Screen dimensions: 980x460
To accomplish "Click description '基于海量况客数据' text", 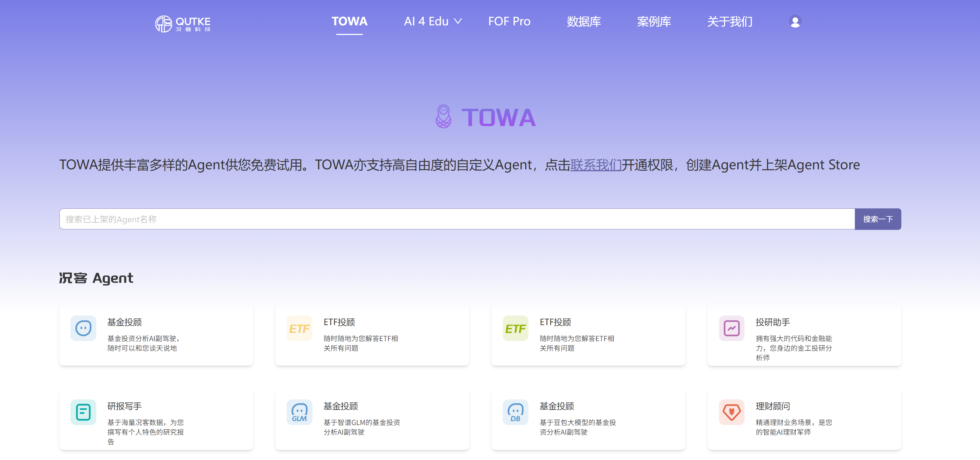I will [145, 432].
